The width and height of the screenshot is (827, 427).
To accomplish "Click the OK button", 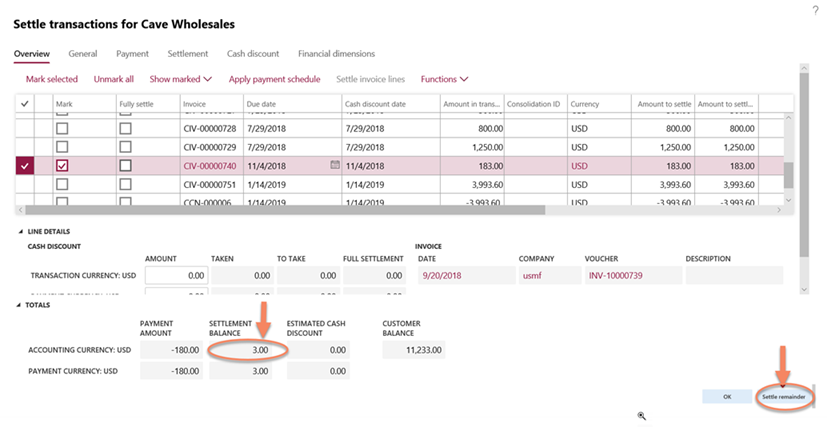I will (x=727, y=396).
